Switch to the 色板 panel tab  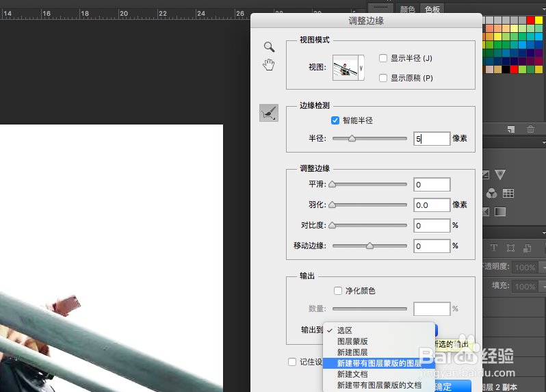click(432, 10)
